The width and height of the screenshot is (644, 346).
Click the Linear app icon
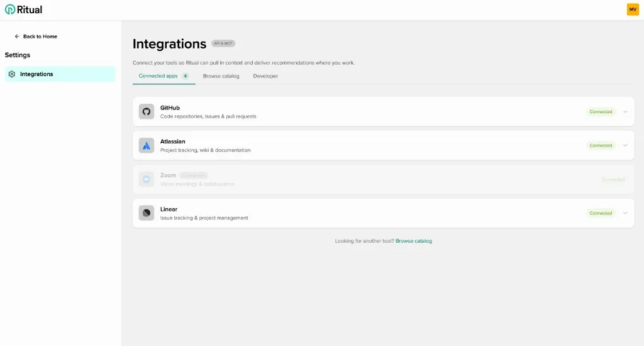(x=146, y=213)
